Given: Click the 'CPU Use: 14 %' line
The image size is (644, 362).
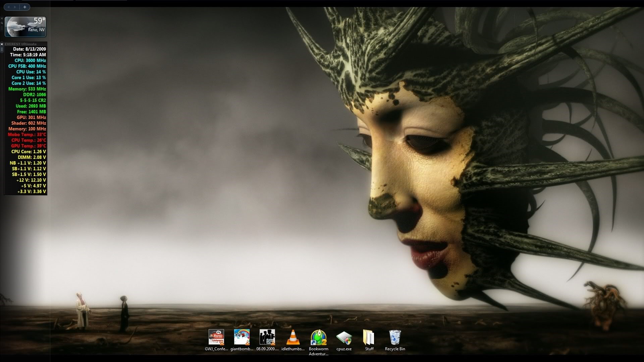Looking at the screenshot, I should click(31, 72).
